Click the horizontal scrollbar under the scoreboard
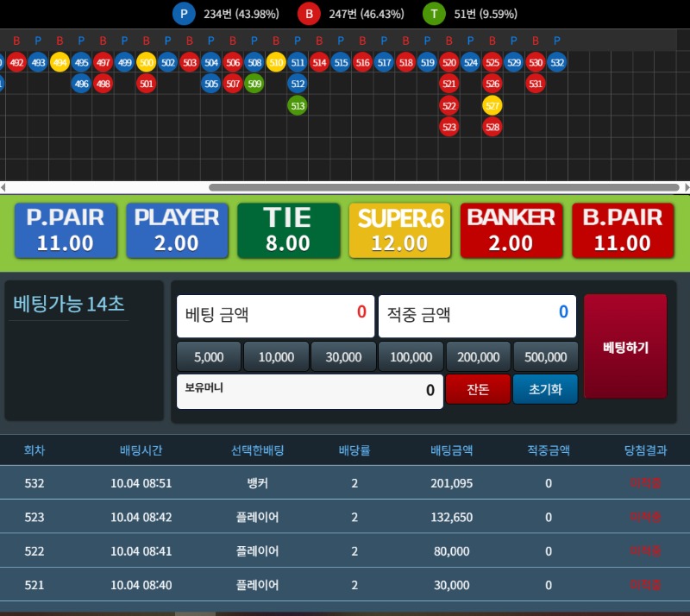 444,187
